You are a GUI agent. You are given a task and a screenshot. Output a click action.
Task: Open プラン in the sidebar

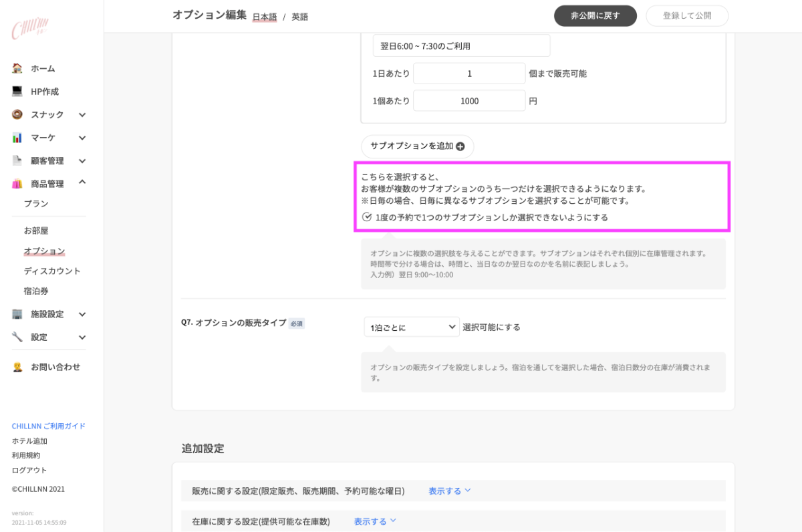point(36,204)
